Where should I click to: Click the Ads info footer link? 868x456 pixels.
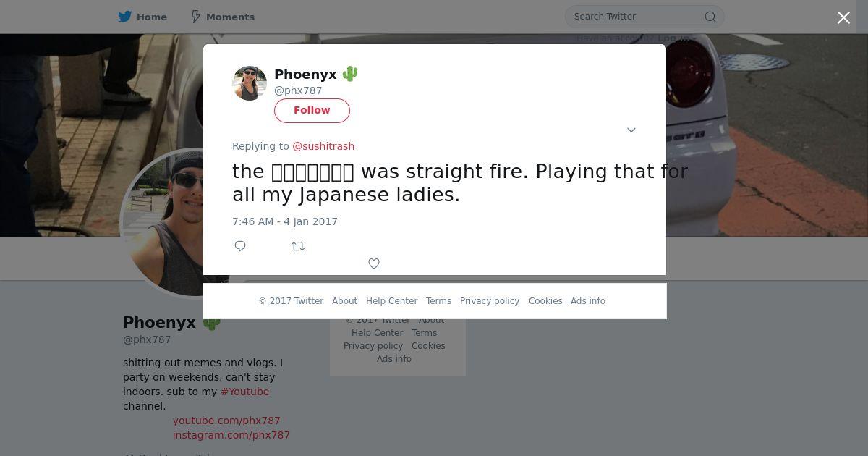pos(588,301)
